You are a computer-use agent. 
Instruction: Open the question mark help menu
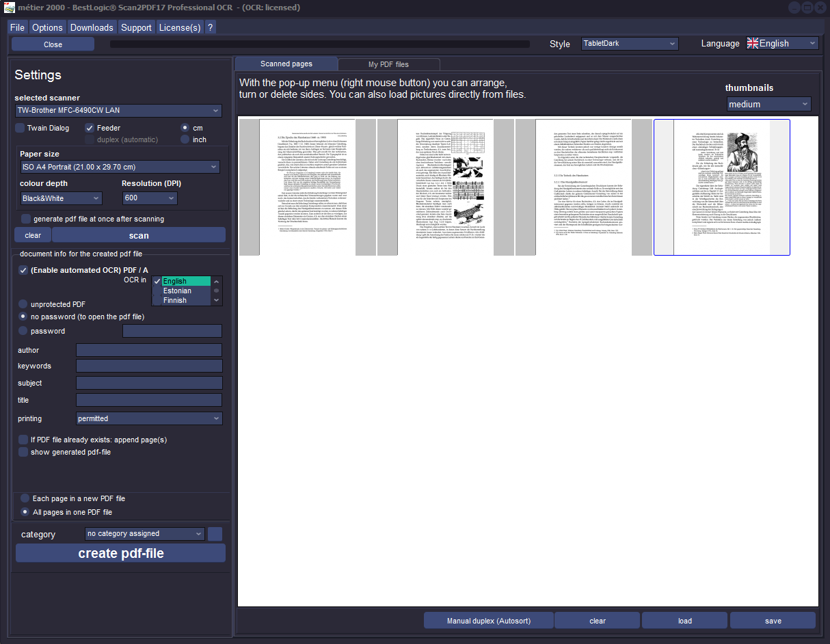click(210, 27)
